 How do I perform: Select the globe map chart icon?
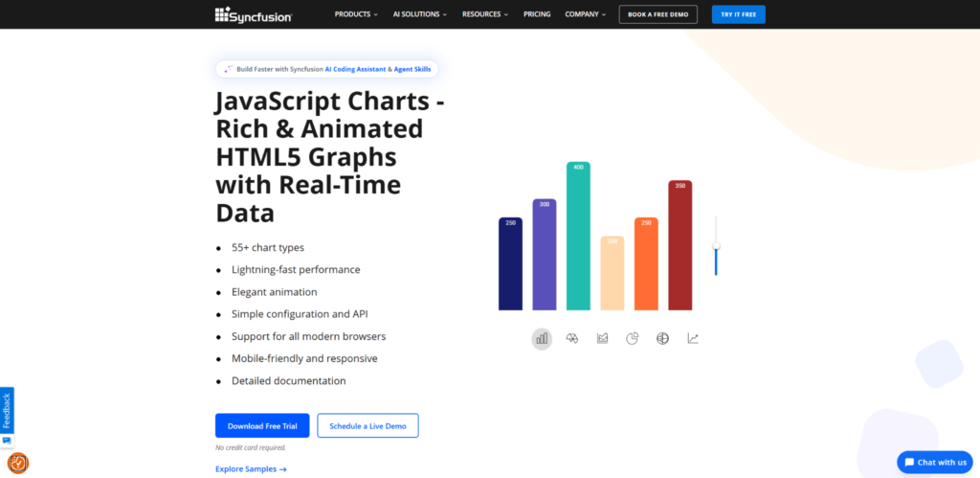click(662, 338)
